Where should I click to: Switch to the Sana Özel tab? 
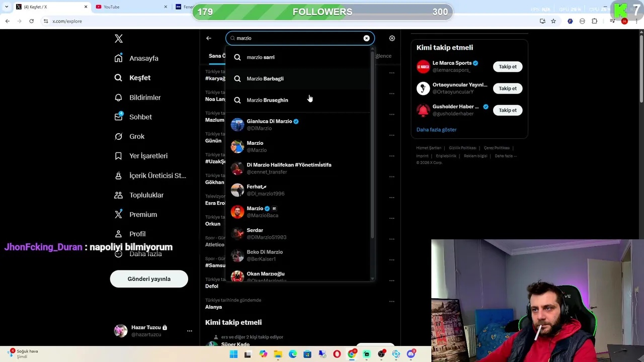pyautogui.click(x=217, y=56)
